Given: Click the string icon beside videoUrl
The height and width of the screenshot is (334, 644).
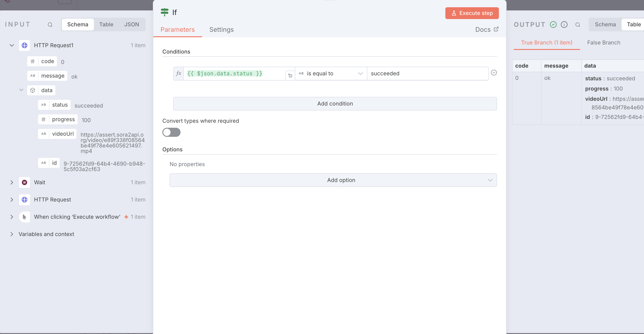Looking at the screenshot, I should point(44,134).
